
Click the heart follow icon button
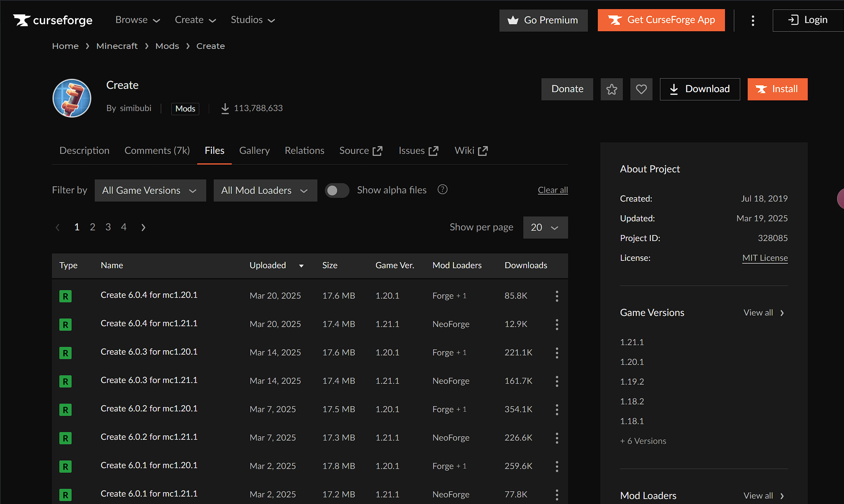(641, 89)
